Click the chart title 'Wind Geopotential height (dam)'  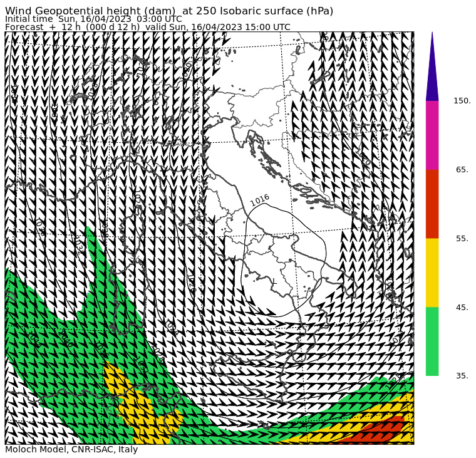point(90,11)
